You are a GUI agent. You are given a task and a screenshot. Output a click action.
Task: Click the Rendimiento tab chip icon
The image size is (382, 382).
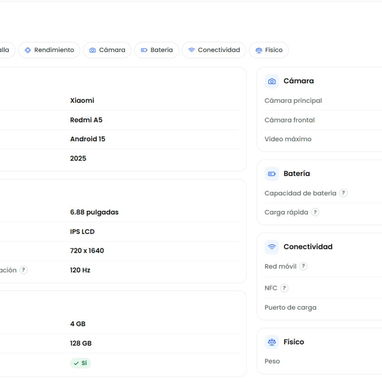click(x=28, y=50)
